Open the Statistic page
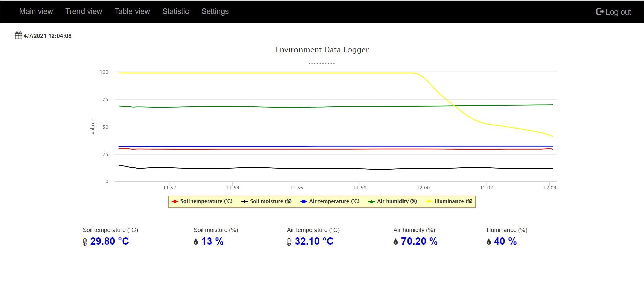The width and height of the screenshot is (644, 302). pos(176,11)
